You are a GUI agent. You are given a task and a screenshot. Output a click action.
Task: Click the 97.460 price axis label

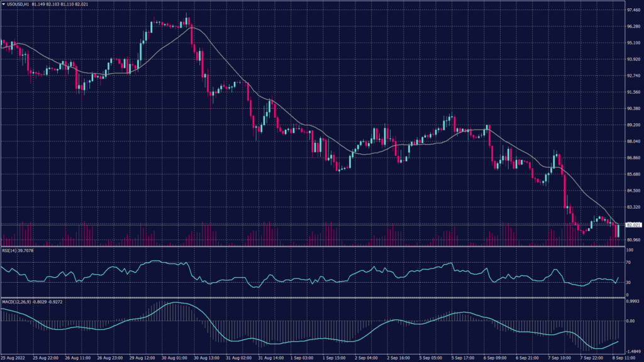tap(633, 10)
